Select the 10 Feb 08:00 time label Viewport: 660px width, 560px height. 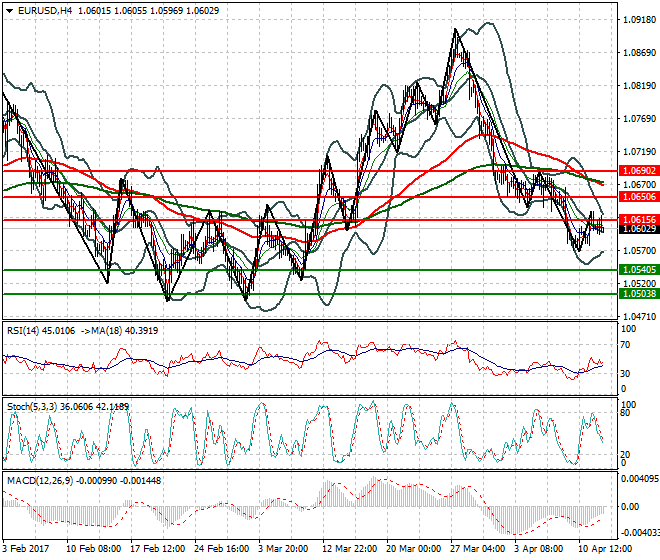coord(93,549)
